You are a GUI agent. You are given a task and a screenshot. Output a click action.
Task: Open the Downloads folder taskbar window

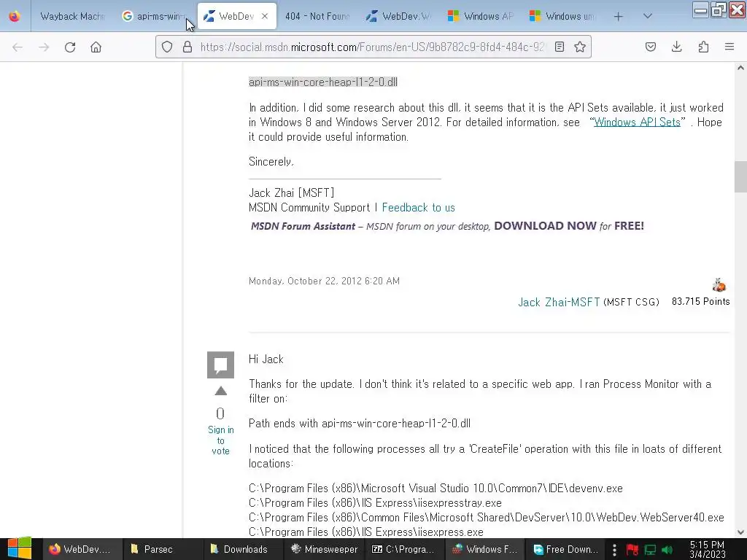pos(243,549)
